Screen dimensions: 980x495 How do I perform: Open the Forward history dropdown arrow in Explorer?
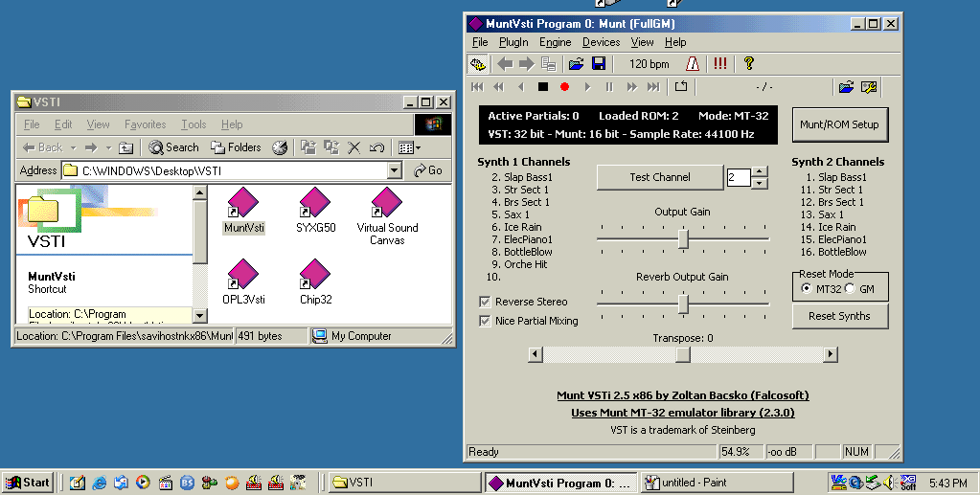click(x=108, y=147)
